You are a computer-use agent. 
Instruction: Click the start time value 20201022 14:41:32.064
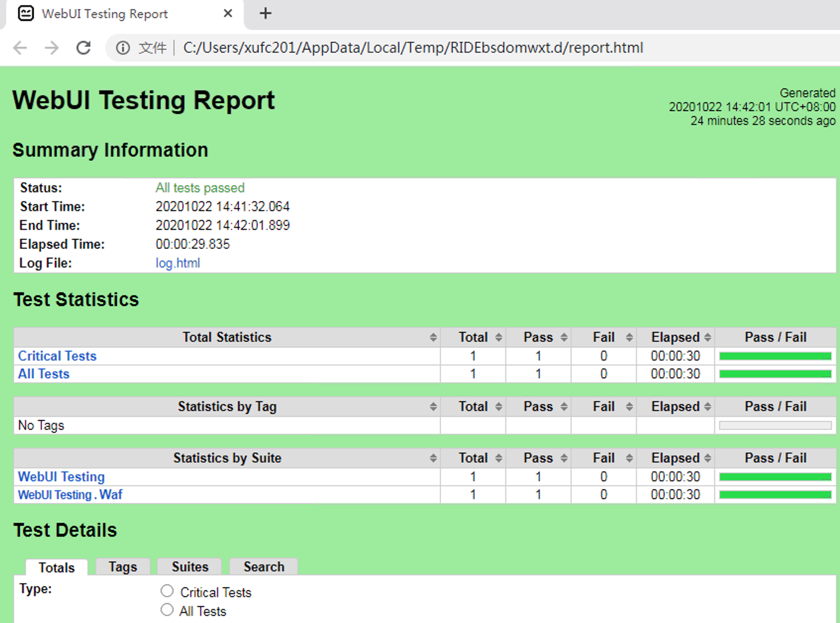[x=222, y=207]
